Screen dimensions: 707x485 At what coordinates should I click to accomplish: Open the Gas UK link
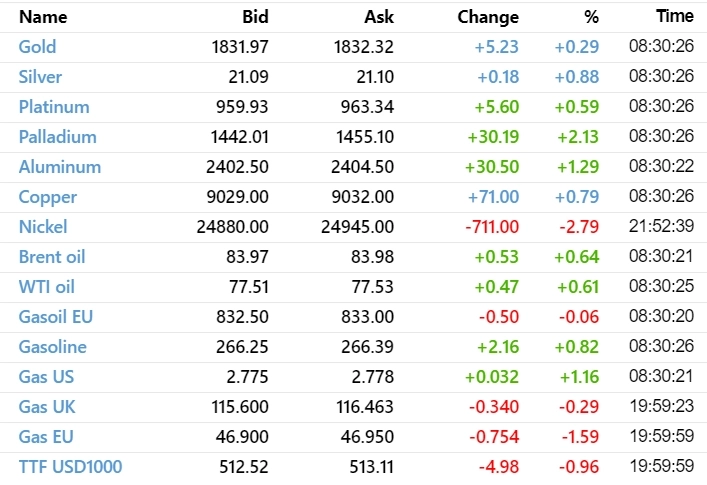[46, 407]
